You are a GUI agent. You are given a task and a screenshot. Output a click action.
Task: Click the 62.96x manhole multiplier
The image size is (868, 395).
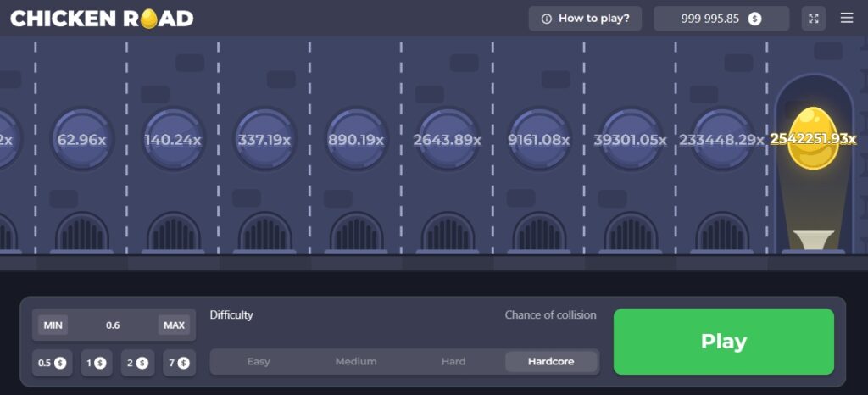tap(82, 139)
